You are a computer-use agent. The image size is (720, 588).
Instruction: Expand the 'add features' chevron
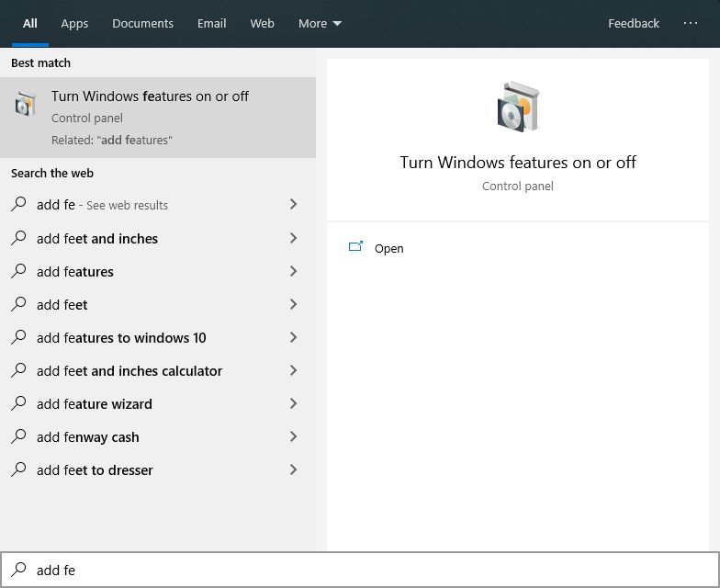(294, 271)
